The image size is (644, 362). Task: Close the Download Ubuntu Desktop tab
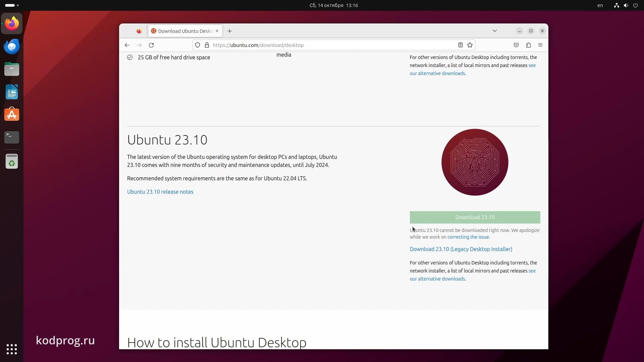coord(217,31)
